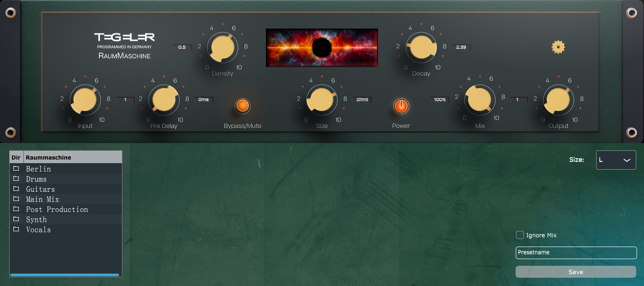This screenshot has height=286, width=644.
Task: Click the blue horizontal scrollbar in preset list
Action: 64,275
